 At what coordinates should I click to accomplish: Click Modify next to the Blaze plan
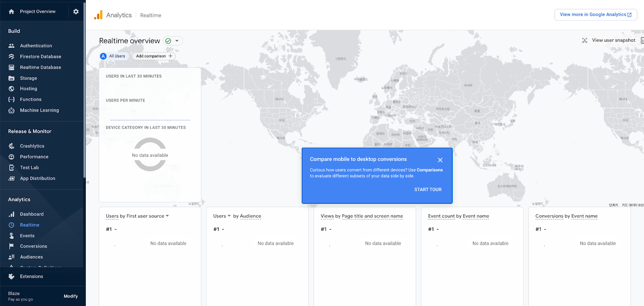coord(70,296)
